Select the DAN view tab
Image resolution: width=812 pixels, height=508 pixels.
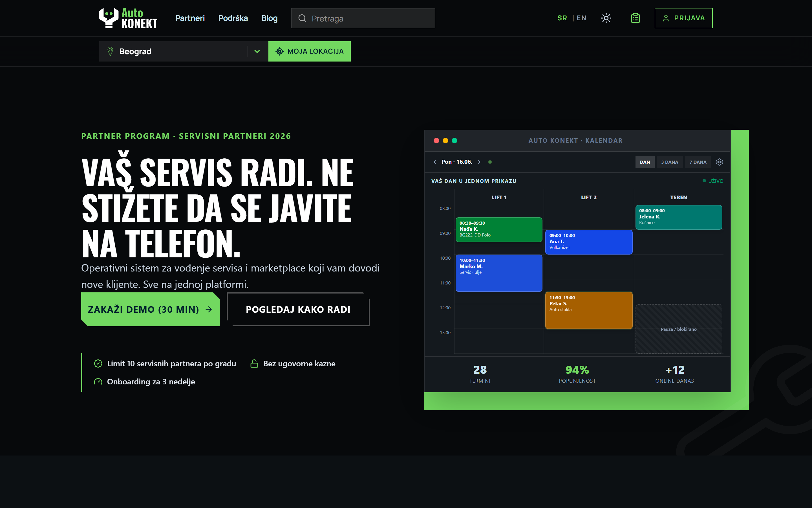point(645,162)
